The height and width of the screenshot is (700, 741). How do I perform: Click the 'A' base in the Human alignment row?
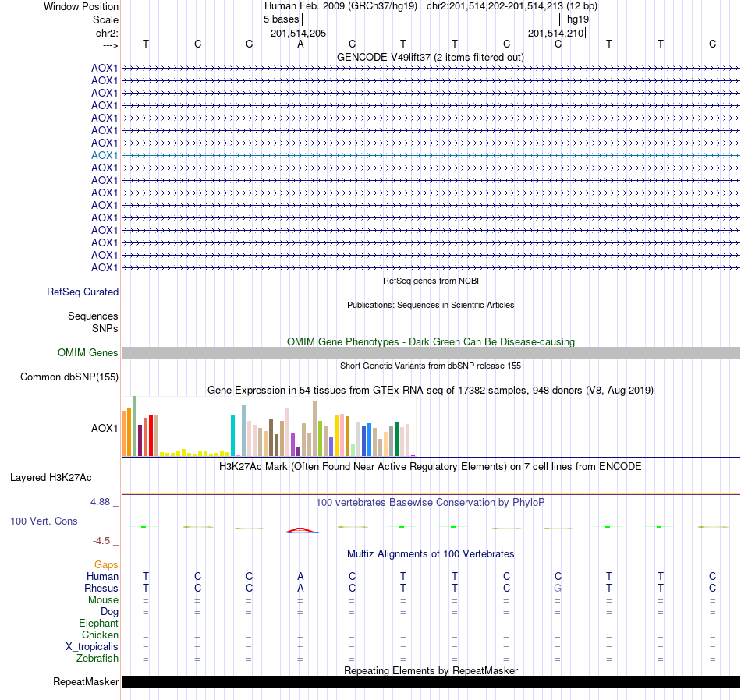(x=300, y=576)
